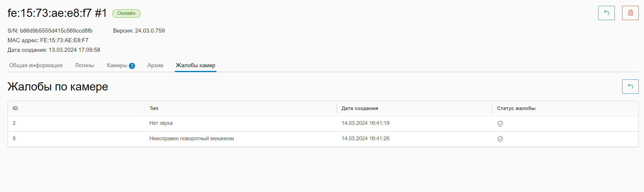Click the blue cameras count badge

[x=132, y=66]
